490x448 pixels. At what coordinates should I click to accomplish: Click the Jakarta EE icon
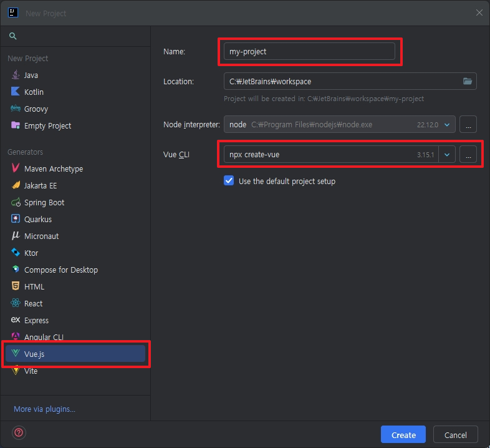coord(16,185)
